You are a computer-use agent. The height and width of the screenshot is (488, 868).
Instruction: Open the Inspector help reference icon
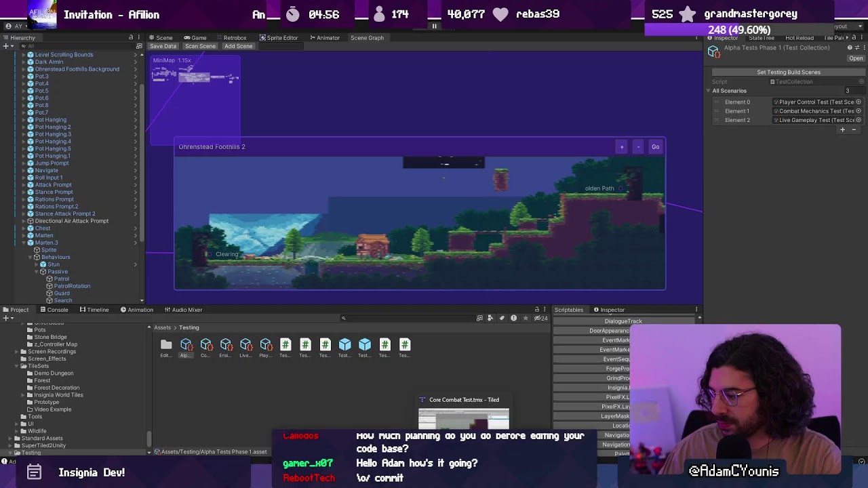click(849, 48)
